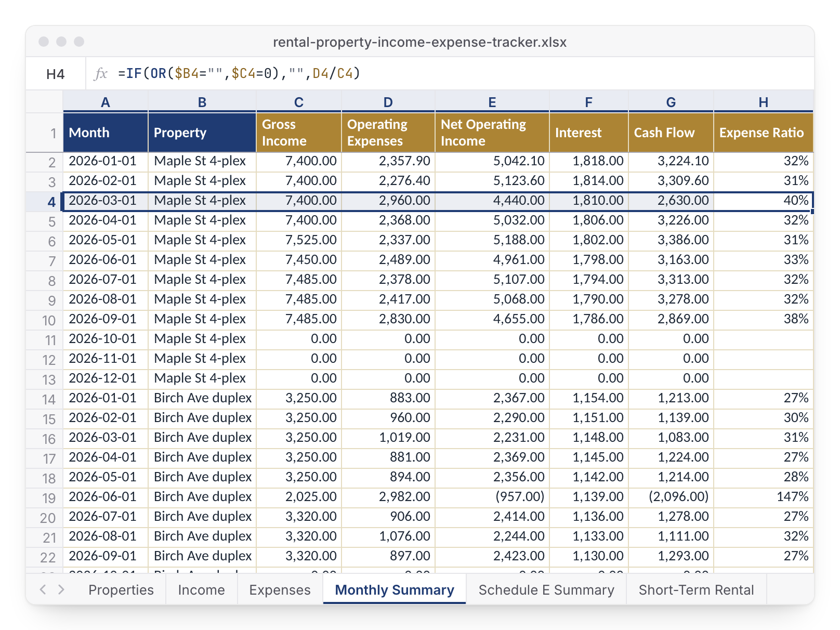Image resolution: width=840 pixels, height=630 pixels.
Task: Click into the formula bar text
Action: pos(239,73)
